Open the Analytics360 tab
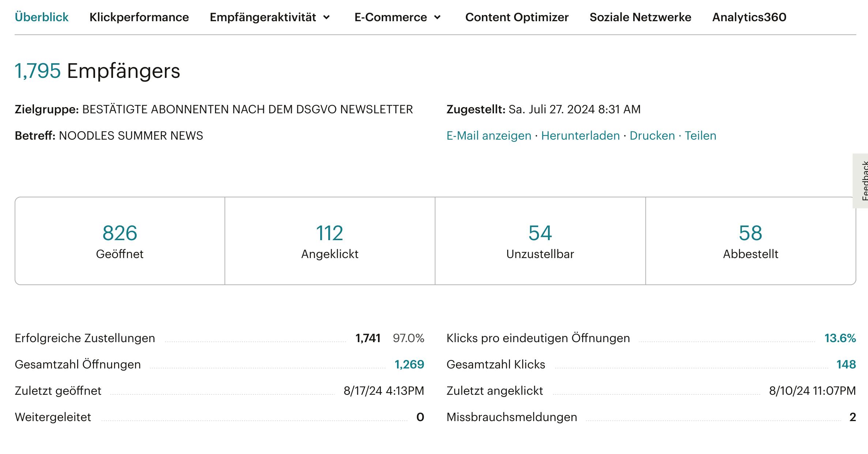 click(x=749, y=17)
